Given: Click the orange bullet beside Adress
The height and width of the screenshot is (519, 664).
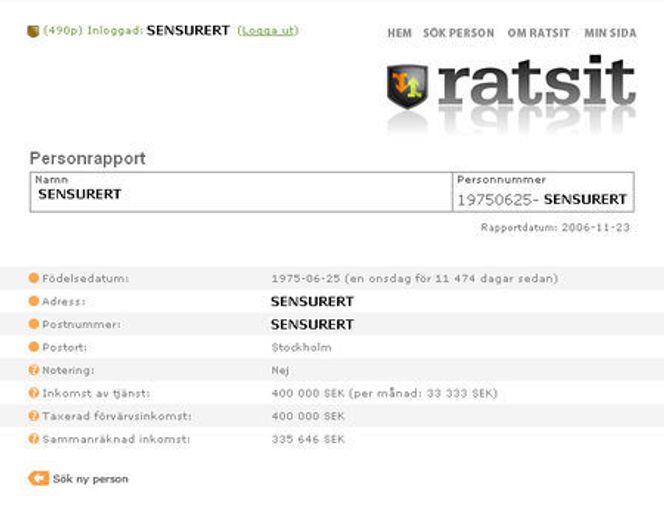Looking at the screenshot, I should 34,301.
